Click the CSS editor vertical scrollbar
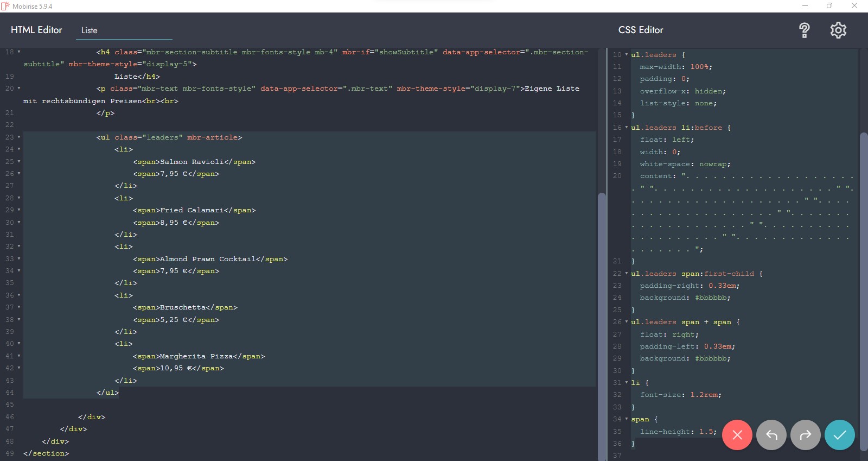Viewport: 868px width, 461px height. point(864,292)
